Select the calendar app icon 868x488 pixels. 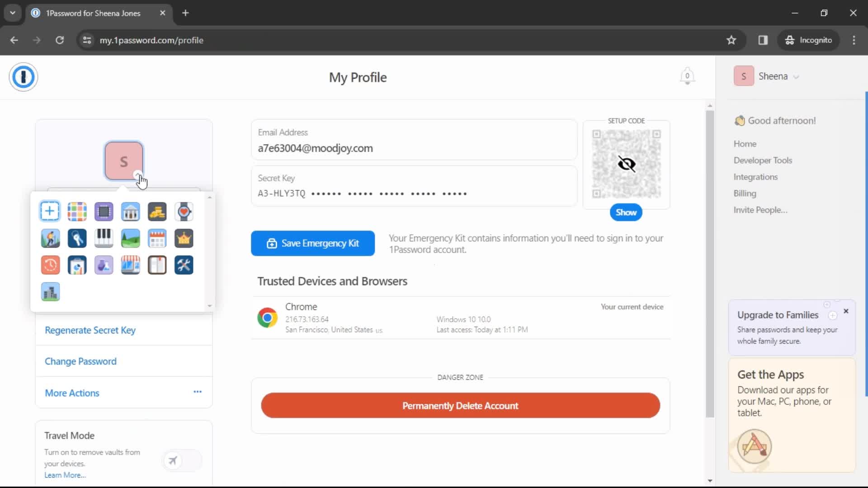point(157,238)
